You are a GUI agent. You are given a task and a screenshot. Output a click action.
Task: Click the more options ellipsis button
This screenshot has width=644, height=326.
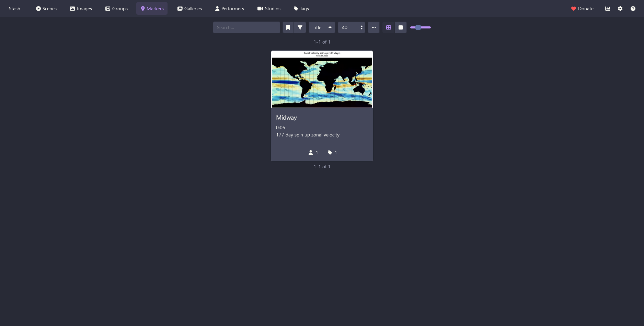pos(373,27)
